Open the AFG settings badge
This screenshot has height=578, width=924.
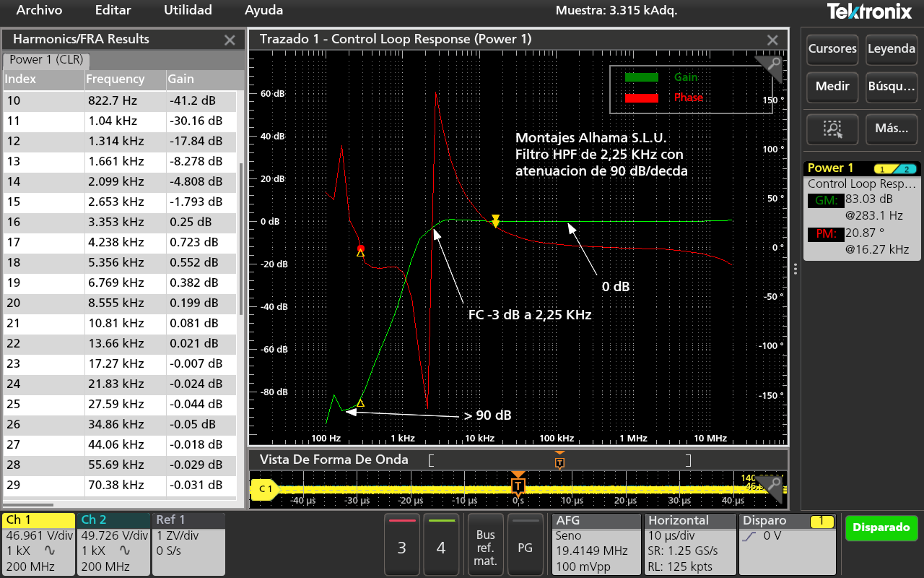pos(596,544)
